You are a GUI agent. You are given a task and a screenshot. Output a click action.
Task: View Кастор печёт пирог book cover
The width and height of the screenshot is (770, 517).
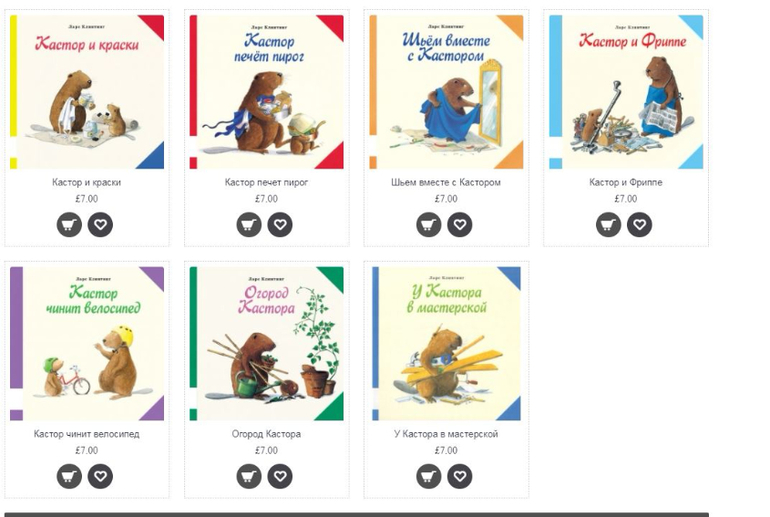point(267,92)
